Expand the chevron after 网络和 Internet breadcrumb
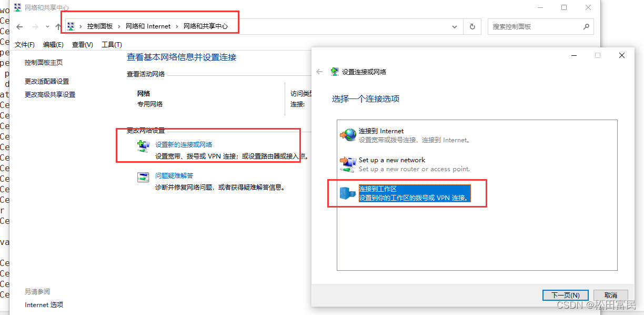The width and height of the screenshot is (644, 315). click(x=177, y=26)
